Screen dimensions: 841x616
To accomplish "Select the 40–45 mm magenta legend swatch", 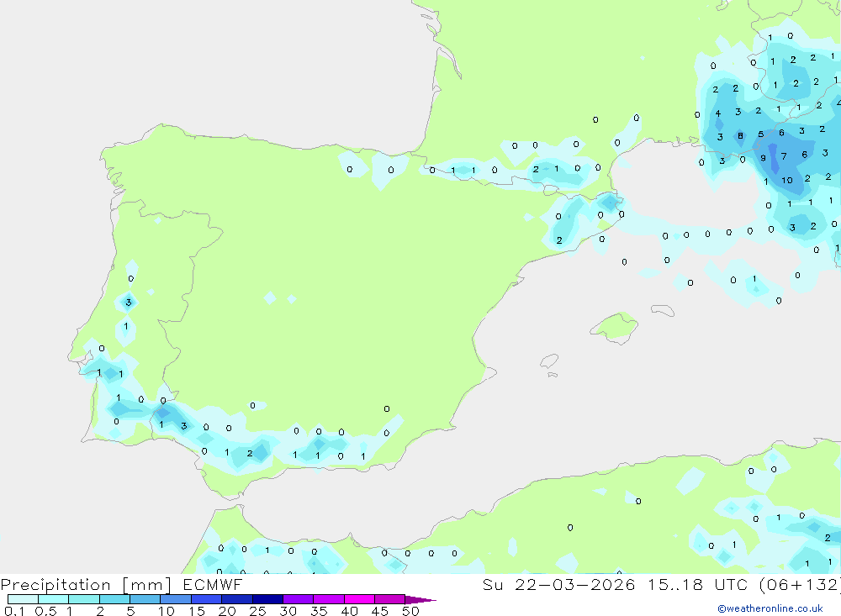I will pos(359,599).
